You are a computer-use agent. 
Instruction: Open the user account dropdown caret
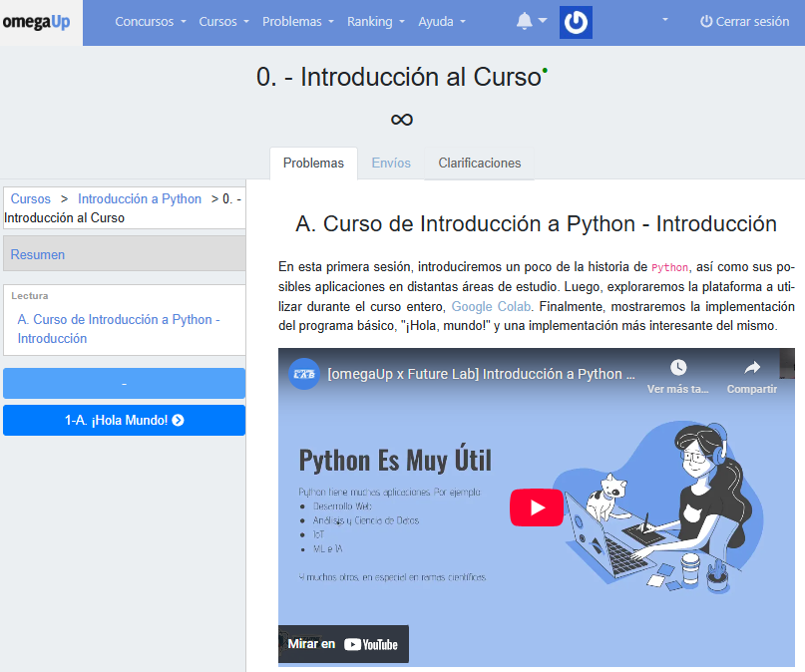point(664,20)
